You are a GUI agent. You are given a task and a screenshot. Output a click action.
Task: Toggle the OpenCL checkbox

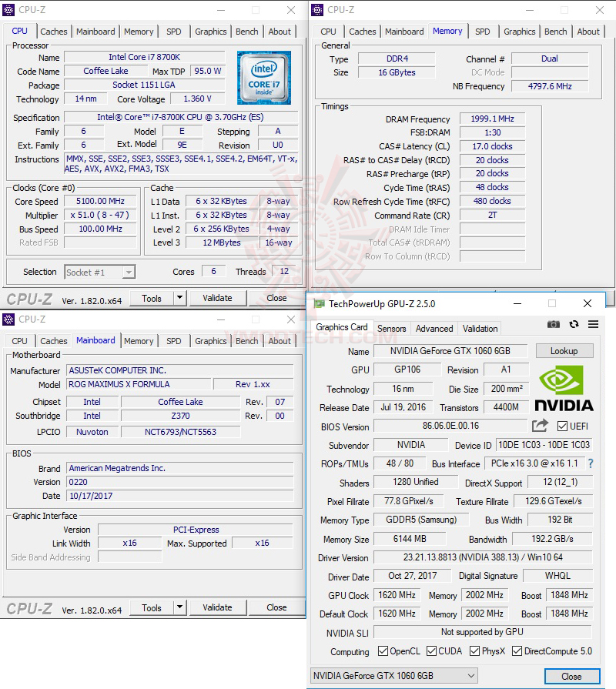click(x=383, y=651)
